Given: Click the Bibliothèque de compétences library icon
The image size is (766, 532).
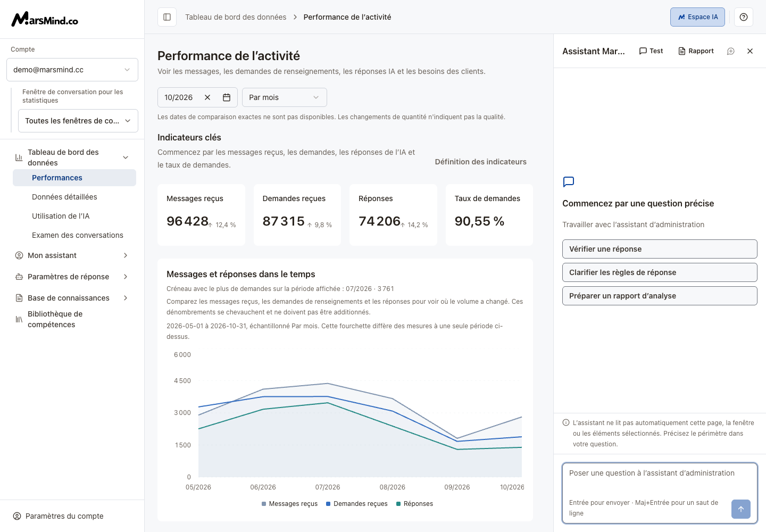Looking at the screenshot, I should pos(19,319).
